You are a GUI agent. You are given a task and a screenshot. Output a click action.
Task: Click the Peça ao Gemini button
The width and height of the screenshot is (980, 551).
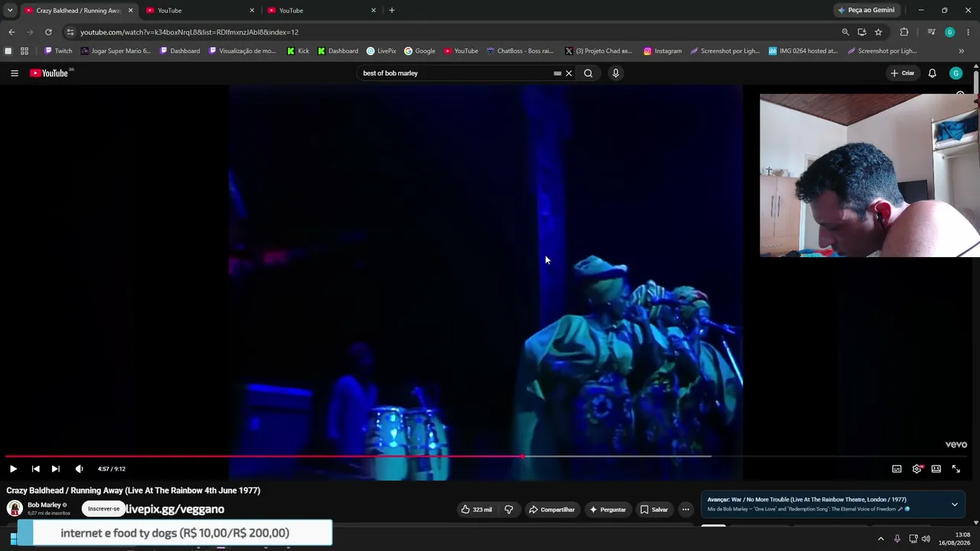[867, 11]
